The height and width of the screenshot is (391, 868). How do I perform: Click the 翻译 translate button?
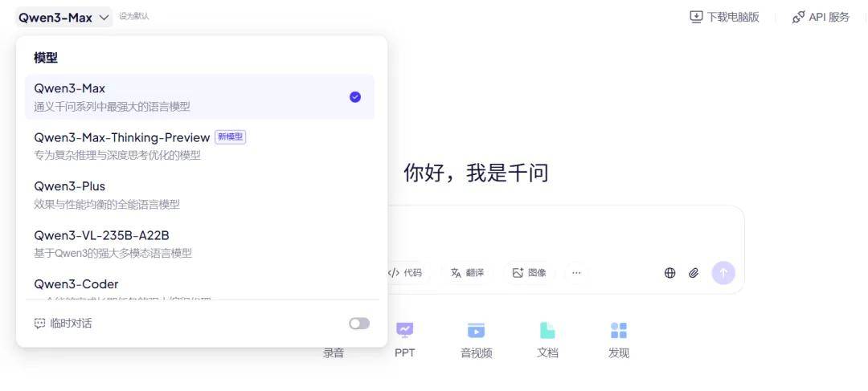[x=467, y=273]
